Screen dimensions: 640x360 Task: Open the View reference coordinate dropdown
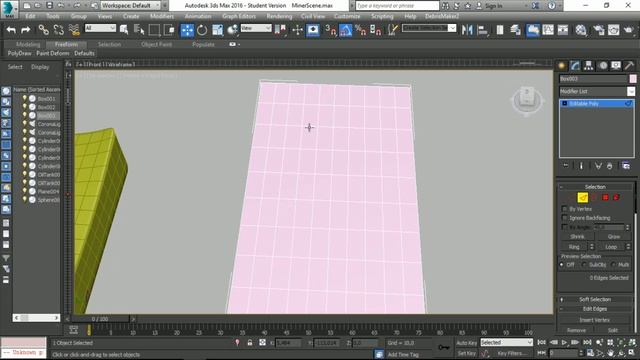coord(256,28)
